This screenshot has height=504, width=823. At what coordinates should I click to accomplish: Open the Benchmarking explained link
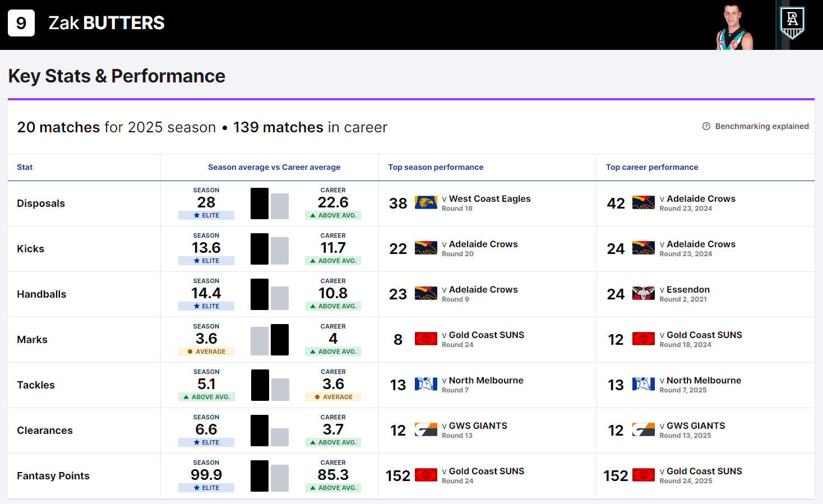(x=761, y=126)
